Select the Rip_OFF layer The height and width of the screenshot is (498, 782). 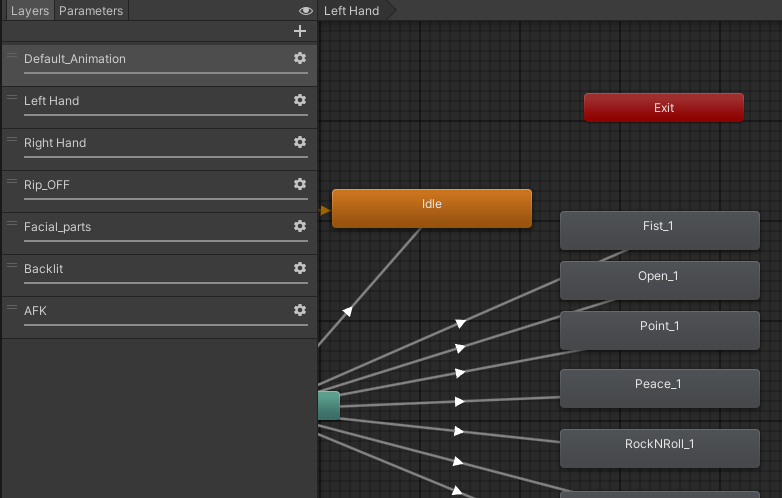pos(160,191)
